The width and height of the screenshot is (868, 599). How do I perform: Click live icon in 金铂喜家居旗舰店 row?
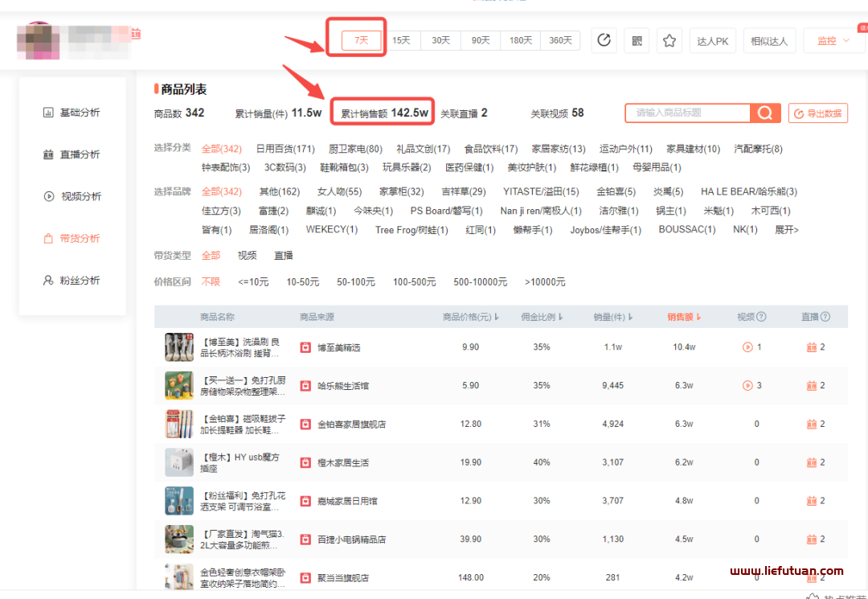click(812, 424)
